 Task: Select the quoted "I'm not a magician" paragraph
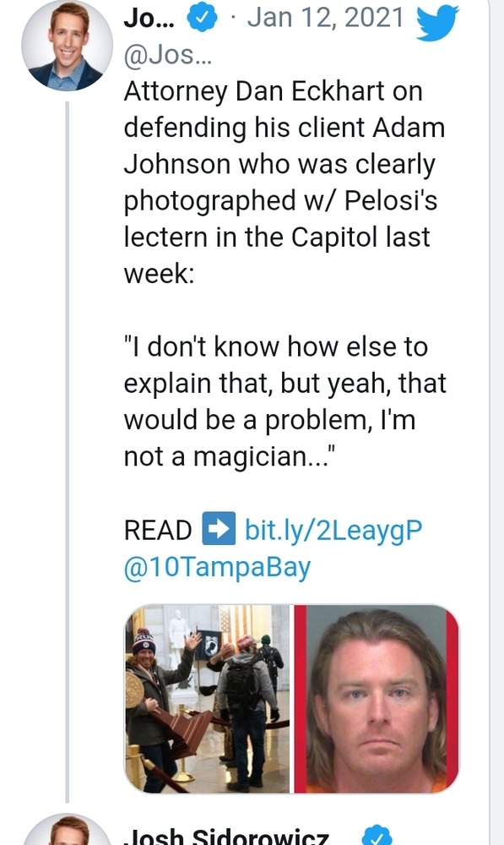[285, 401]
